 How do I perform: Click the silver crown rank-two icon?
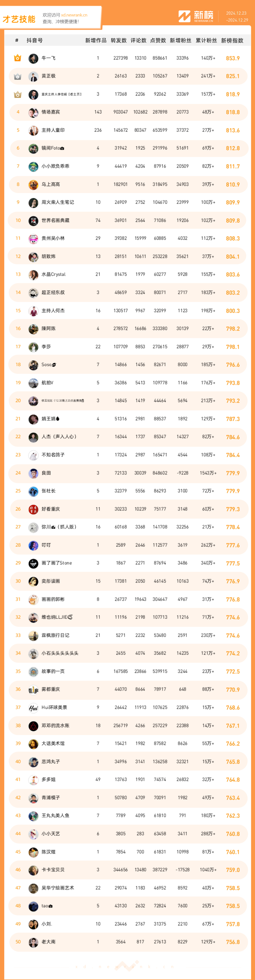(17, 76)
